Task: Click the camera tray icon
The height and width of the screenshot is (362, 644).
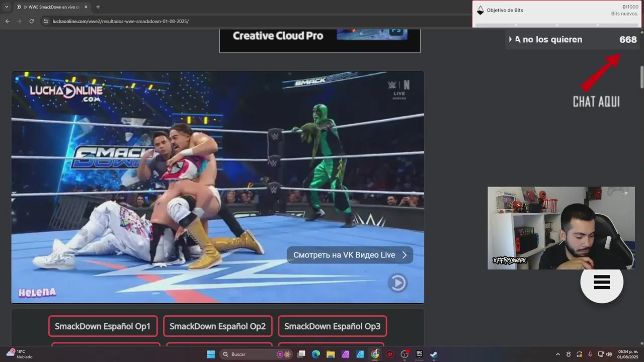Action: [569, 354]
